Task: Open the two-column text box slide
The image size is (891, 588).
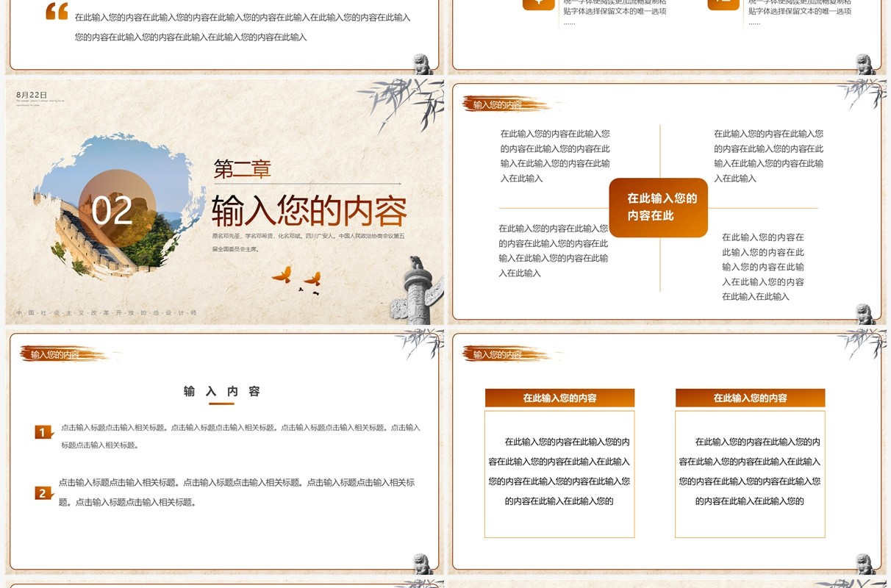Action: coord(666,453)
